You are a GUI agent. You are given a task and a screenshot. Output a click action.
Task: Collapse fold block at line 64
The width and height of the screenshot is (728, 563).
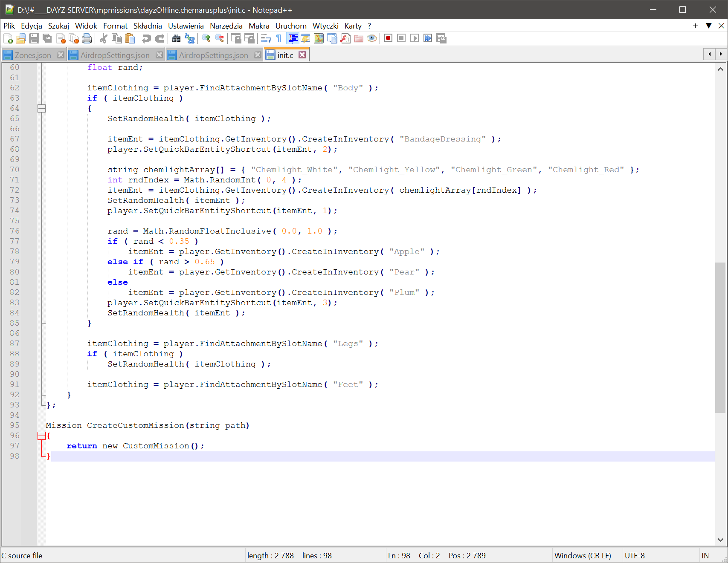coord(41,108)
